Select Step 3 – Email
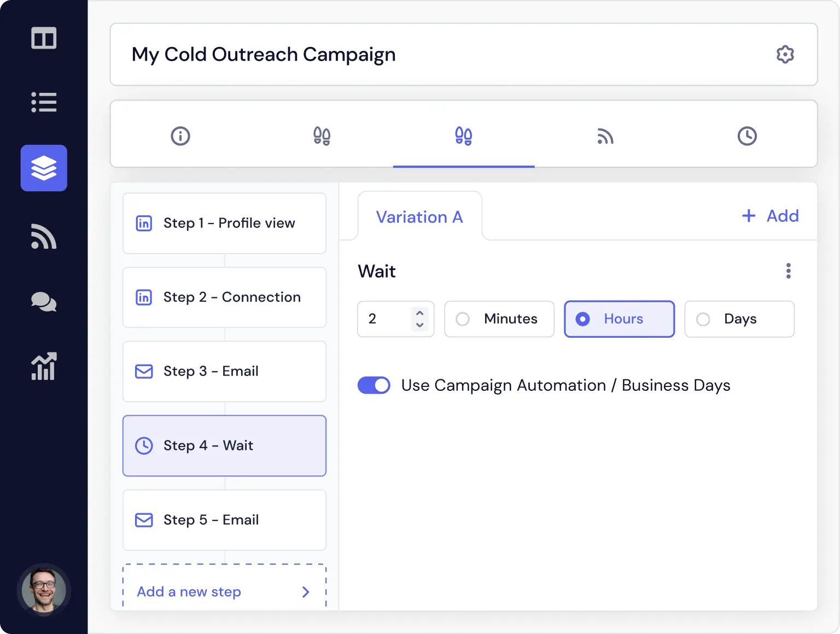 click(x=225, y=372)
